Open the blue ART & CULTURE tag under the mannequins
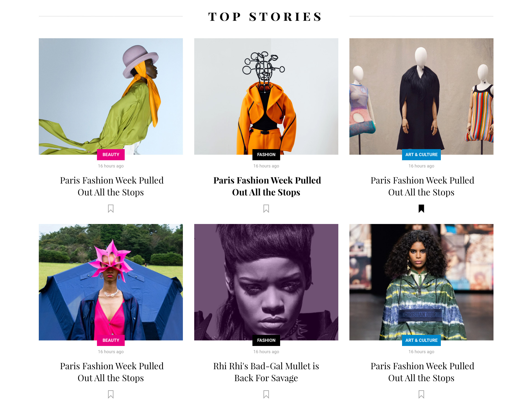Image resolution: width=532 pixels, height=410 pixels. pos(421,155)
